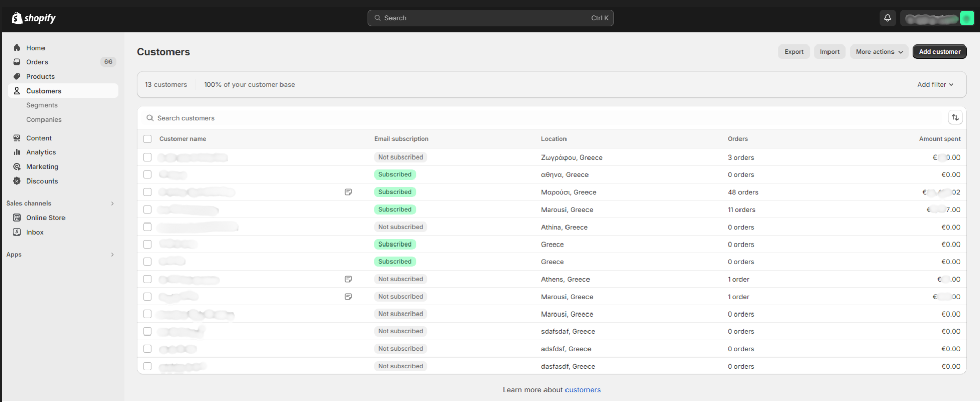980x402 pixels.
Task: Go to Products in the sidebar
Action: tap(40, 76)
